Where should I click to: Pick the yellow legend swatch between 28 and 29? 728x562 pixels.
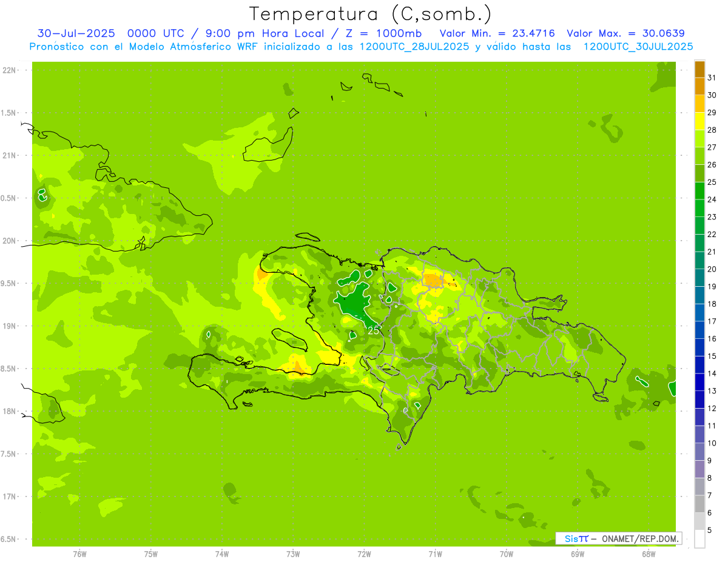coord(699,121)
